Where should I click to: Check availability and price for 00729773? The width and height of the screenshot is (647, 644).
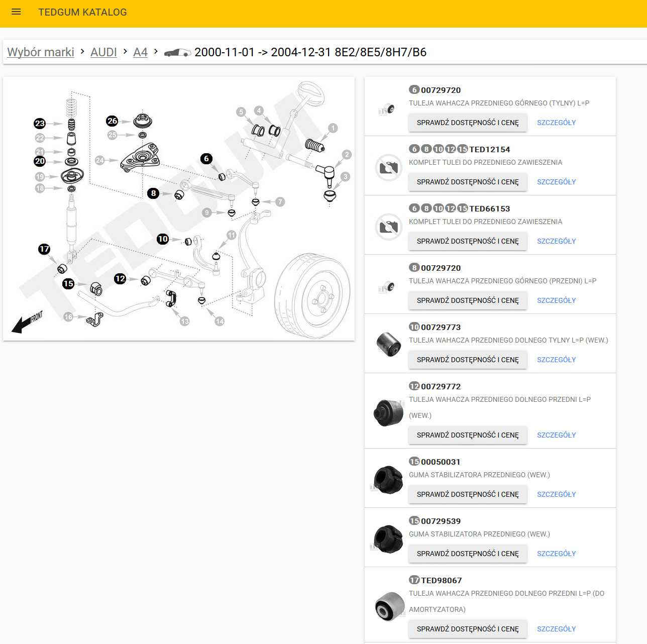click(468, 360)
